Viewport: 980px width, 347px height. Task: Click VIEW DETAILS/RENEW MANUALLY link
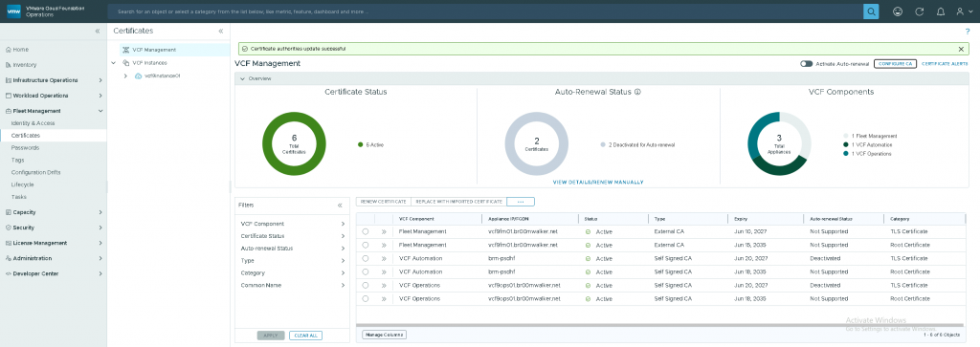pos(598,183)
